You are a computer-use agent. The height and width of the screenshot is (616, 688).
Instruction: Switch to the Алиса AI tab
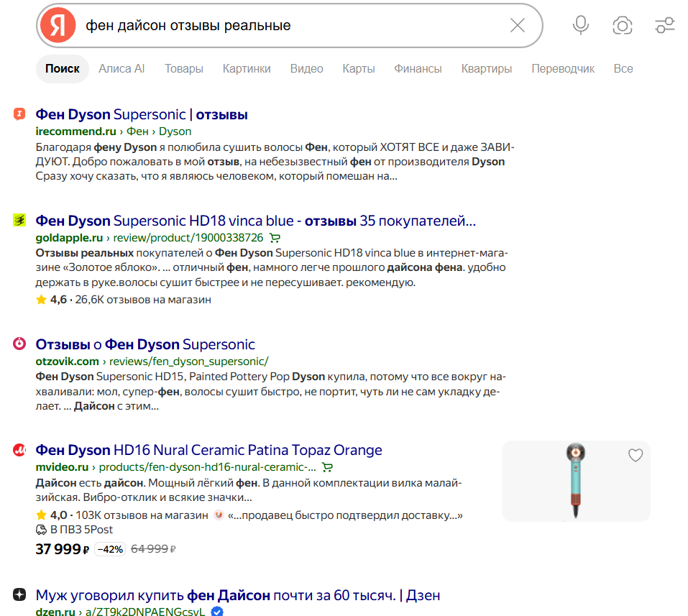(x=121, y=69)
